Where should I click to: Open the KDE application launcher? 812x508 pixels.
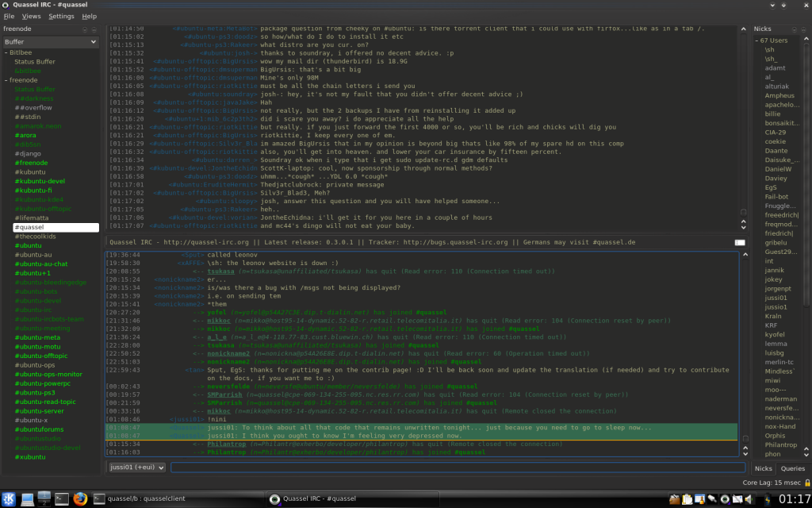pos(9,498)
